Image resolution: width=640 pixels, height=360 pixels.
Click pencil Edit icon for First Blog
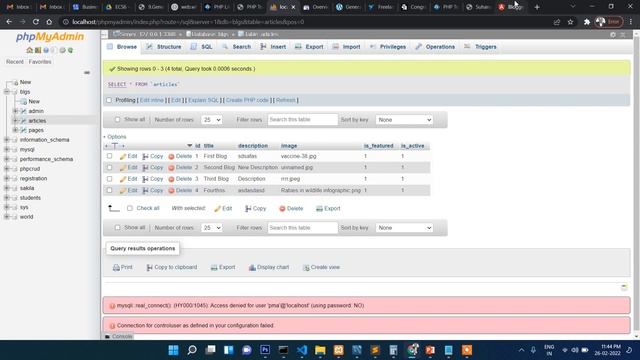tap(123, 157)
